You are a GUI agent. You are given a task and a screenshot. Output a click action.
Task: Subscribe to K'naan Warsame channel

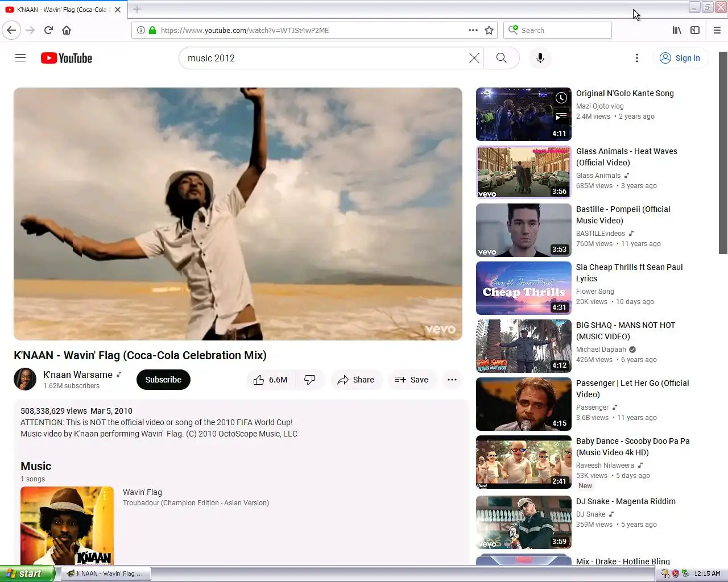[163, 380]
